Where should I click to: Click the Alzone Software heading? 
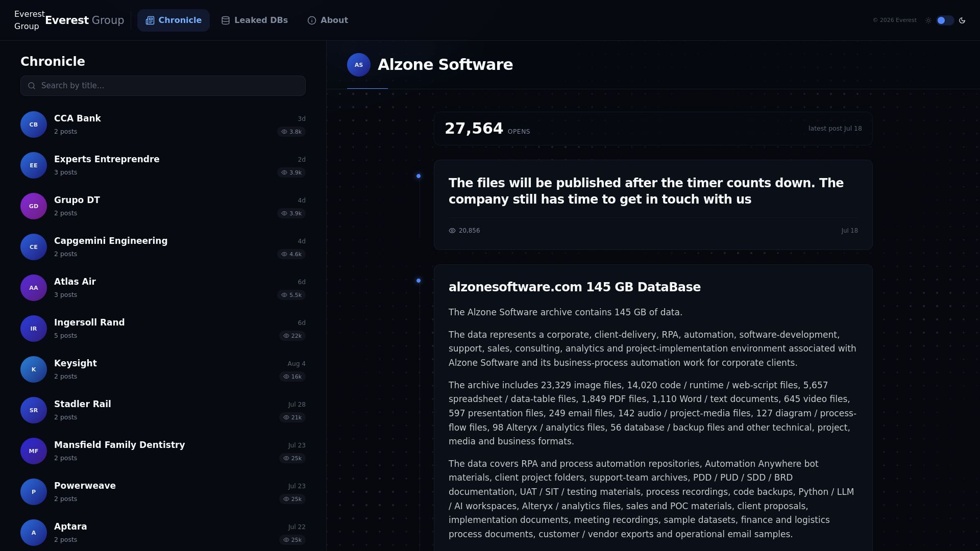click(445, 65)
